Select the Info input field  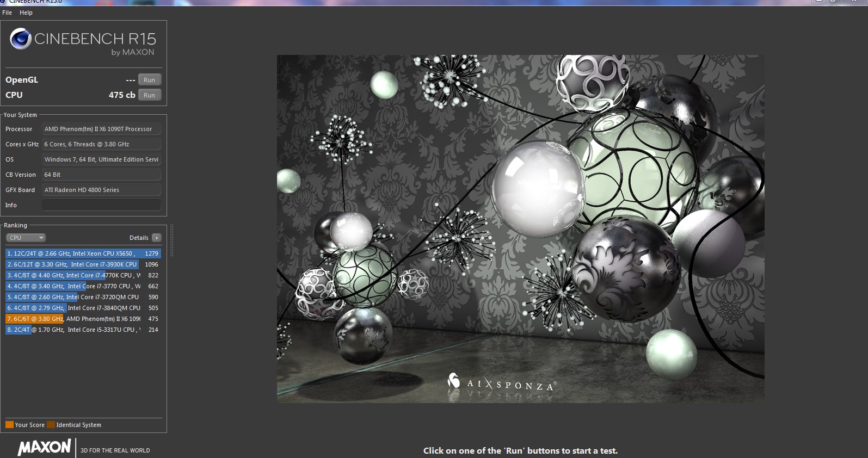(101, 205)
